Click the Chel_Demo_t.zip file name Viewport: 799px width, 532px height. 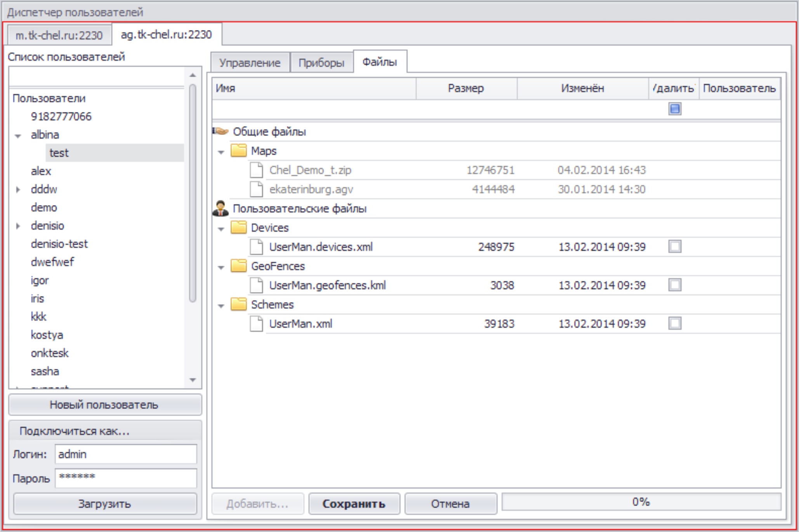coord(310,170)
